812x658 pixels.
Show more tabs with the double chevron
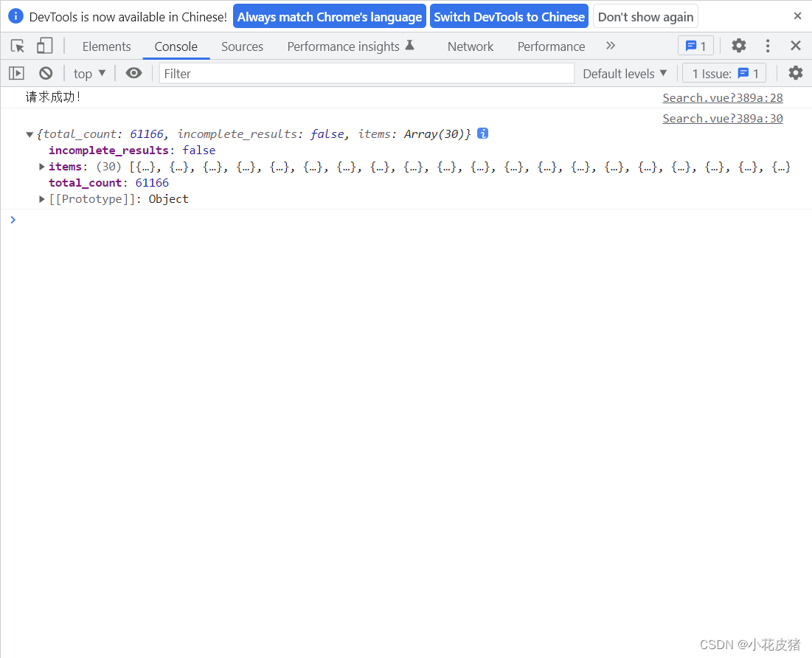tap(611, 46)
